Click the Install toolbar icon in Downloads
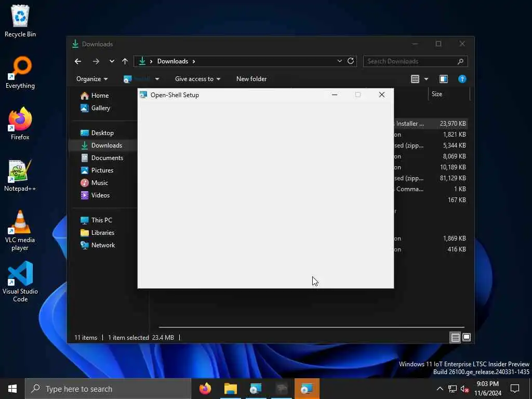Viewport: 532px width, 399px height. [x=128, y=79]
